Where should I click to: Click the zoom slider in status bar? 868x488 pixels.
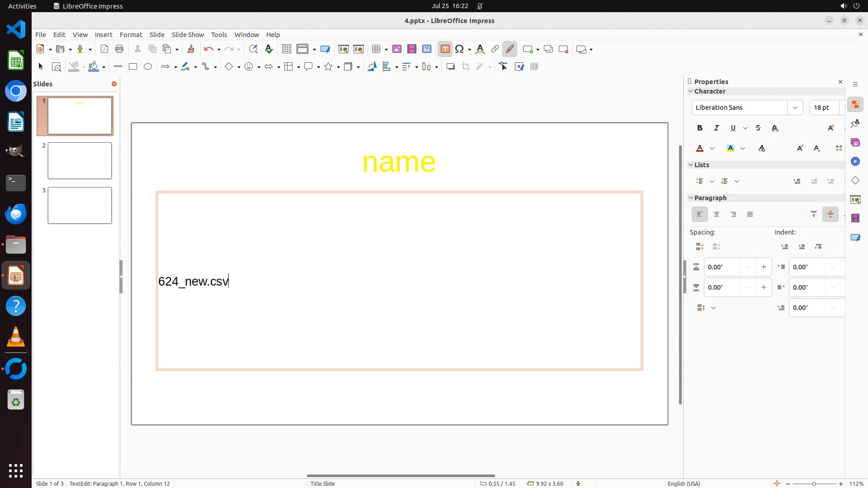tap(814, 483)
